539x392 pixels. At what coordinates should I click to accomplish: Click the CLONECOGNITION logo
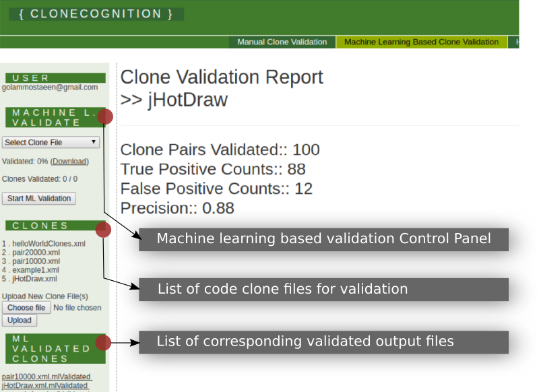click(x=96, y=14)
